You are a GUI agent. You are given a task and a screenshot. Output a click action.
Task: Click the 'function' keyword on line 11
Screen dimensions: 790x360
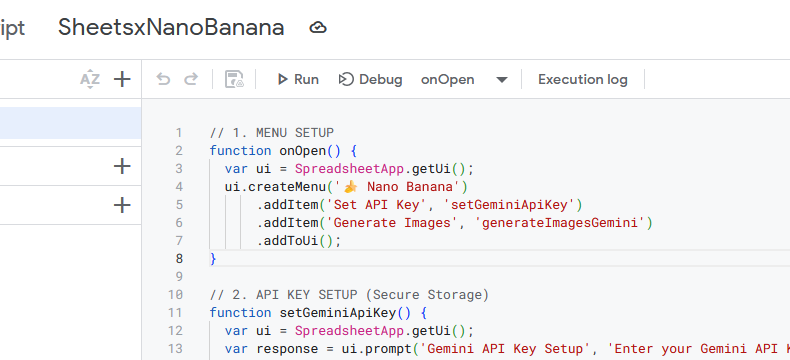(240, 313)
